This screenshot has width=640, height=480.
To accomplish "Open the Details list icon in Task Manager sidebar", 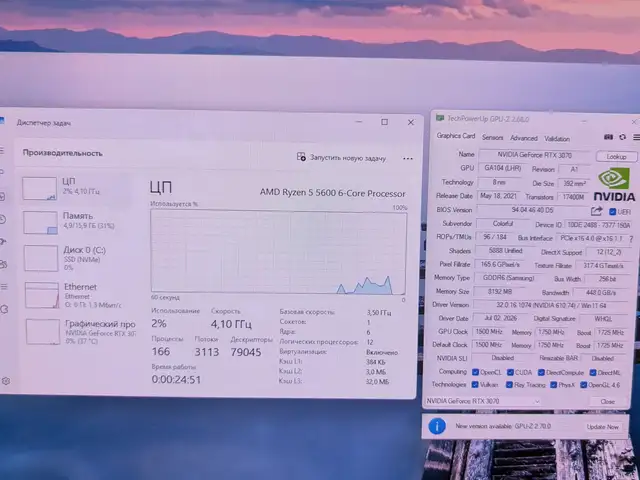I will [x=4, y=287].
